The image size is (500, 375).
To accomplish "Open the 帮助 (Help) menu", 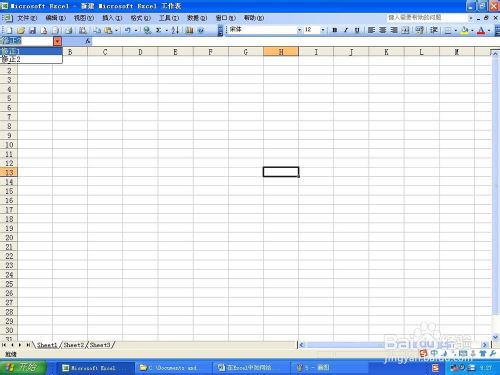I will tap(254, 18).
